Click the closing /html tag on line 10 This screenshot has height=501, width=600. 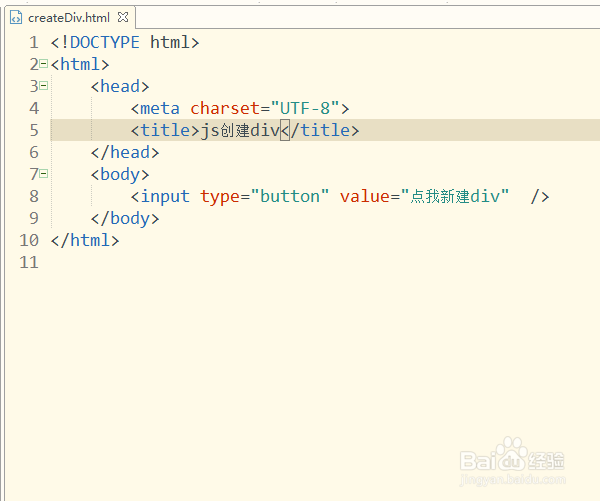(x=85, y=240)
